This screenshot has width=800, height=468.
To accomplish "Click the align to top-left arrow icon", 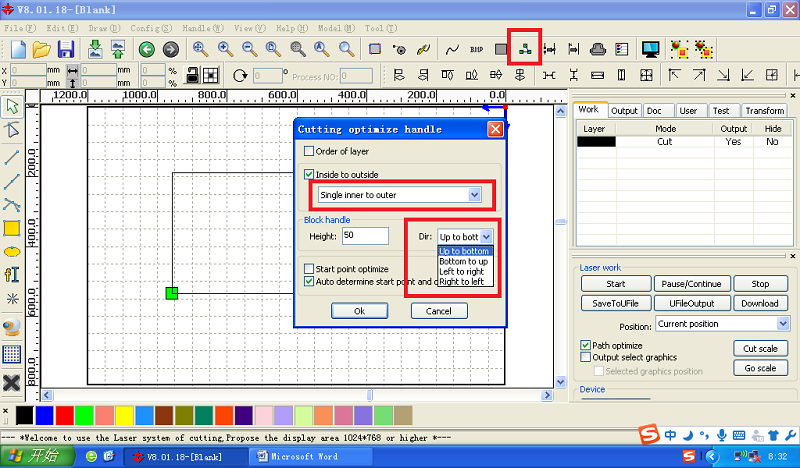I will click(x=674, y=76).
